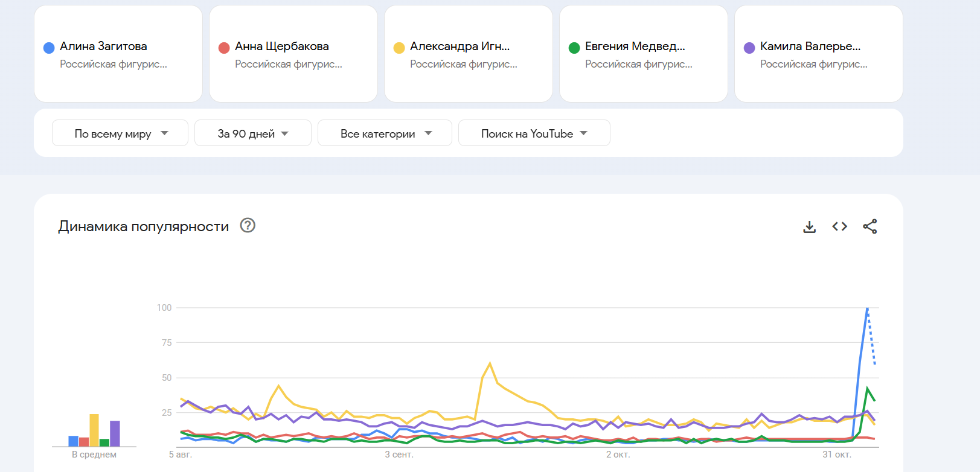This screenshot has height=472, width=980.
Task: Click the embed code icon
Action: click(839, 226)
